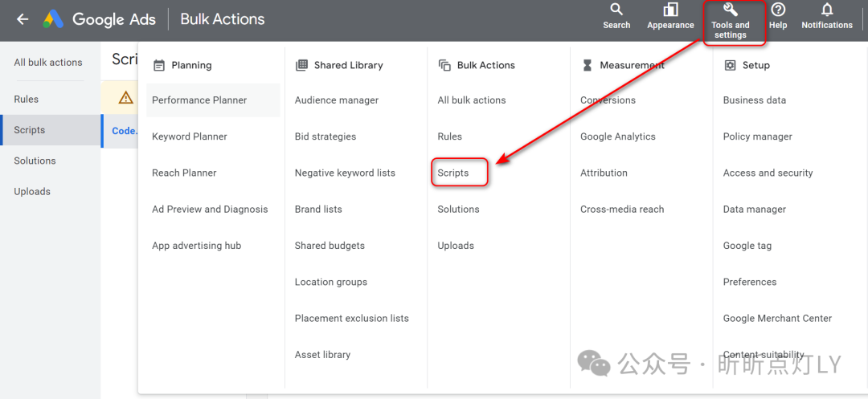Open Performance Planner menu item
This screenshot has height=399, width=868.
(199, 100)
